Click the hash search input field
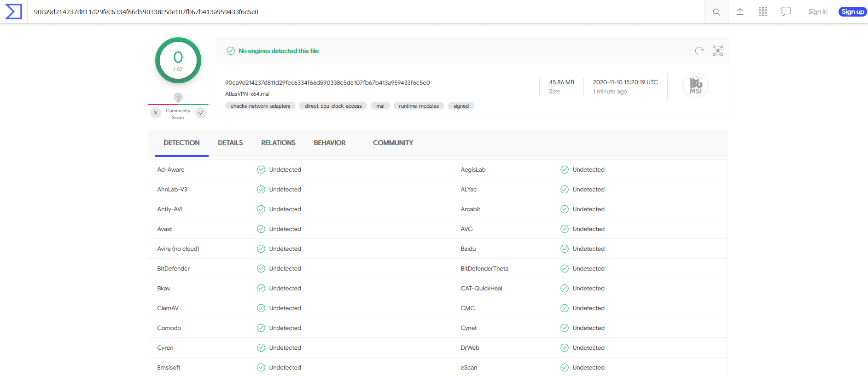The width and height of the screenshot is (868, 376). [366, 12]
